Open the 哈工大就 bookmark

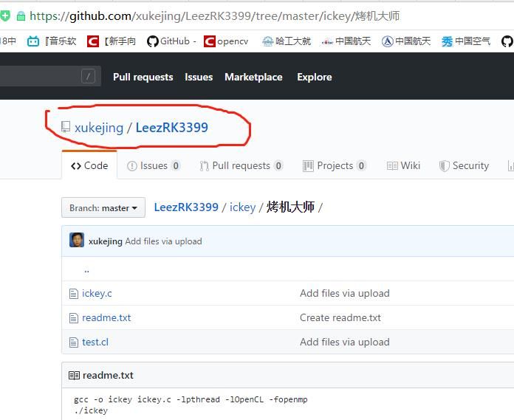click(287, 41)
